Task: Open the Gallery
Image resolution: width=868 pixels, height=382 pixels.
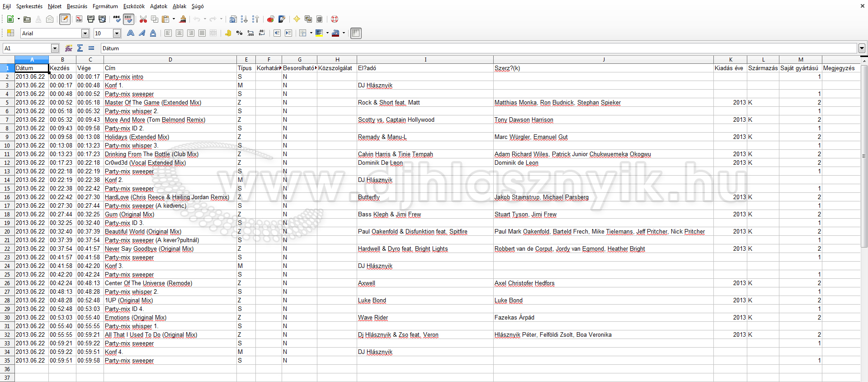Action: coord(308,19)
